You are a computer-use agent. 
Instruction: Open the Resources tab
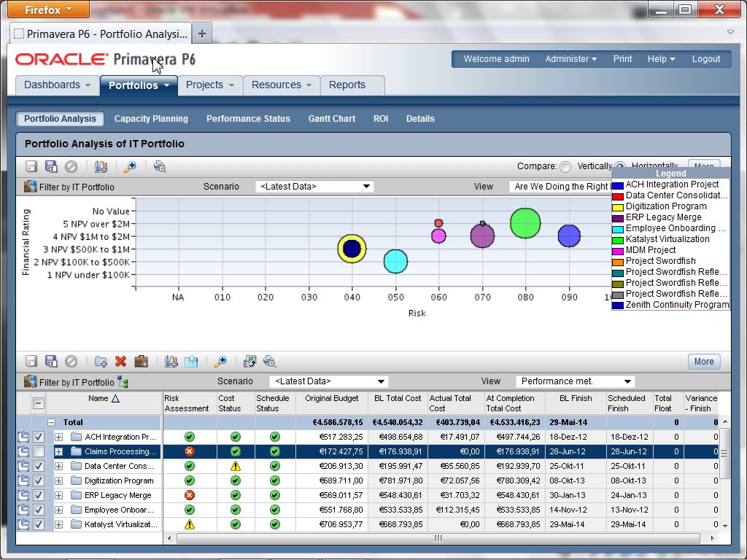click(x=282, y=85)
